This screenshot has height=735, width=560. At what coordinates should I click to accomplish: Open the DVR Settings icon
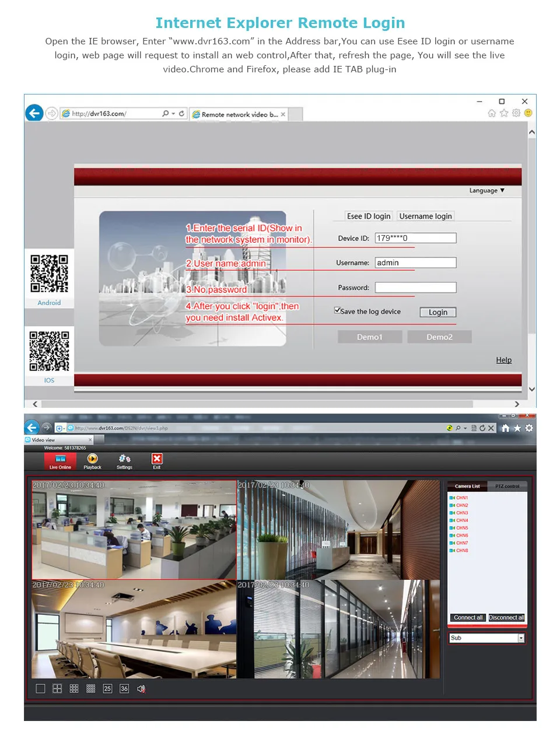click(124, 461)
